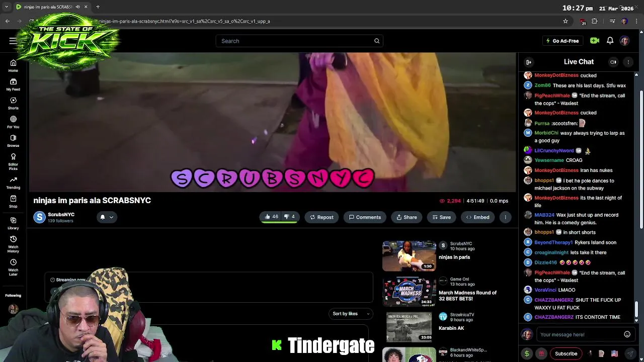
Task: Go to For You section
Action: (x=13, y=122)
